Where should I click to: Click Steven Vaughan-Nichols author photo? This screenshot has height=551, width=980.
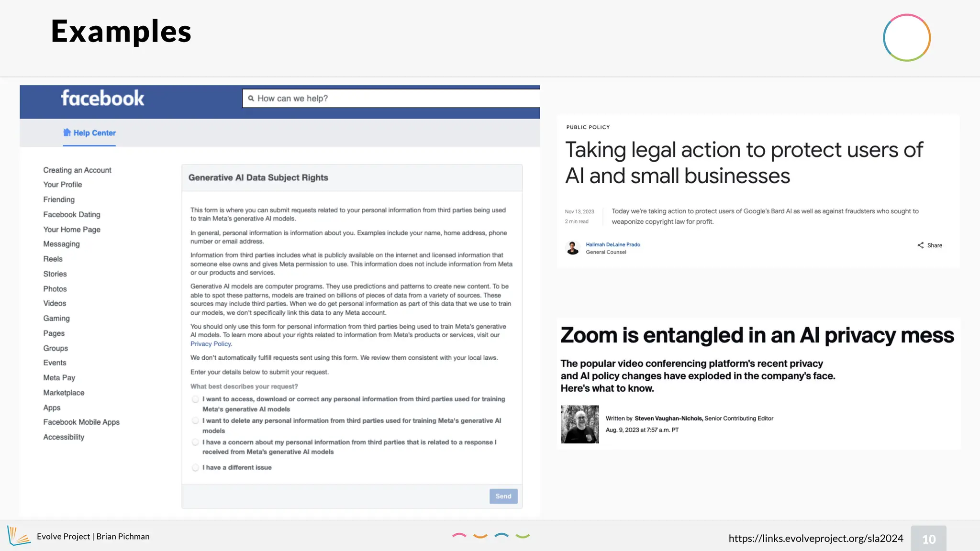pyautogui.click(x=579, y=424)
